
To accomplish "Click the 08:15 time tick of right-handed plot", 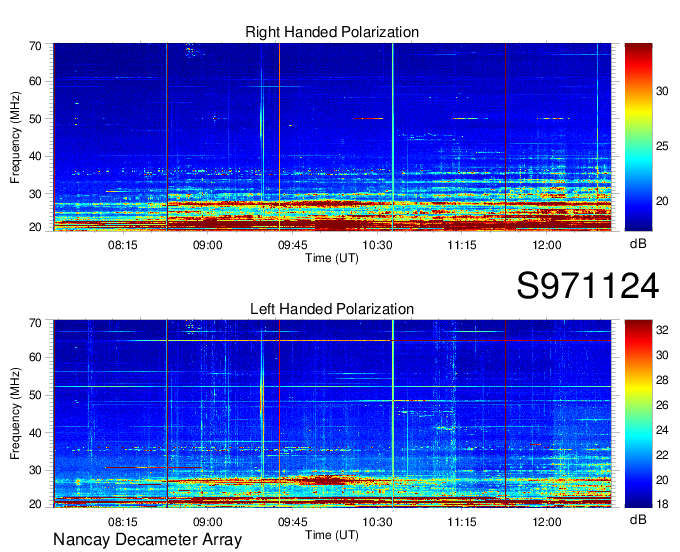I will pos(123,245).
